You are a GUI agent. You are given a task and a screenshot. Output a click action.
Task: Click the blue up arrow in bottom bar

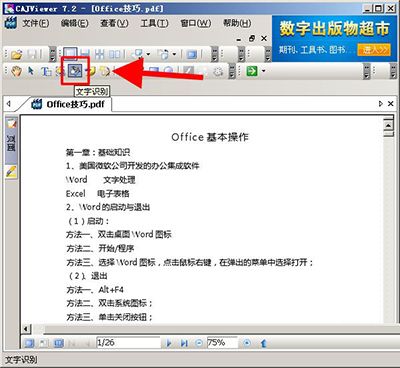pos(263,343)
